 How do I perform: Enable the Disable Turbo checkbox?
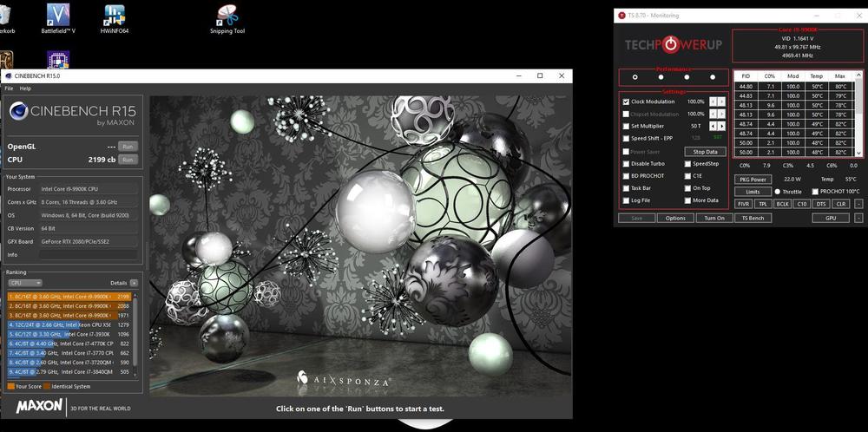[x=626, y=163]
